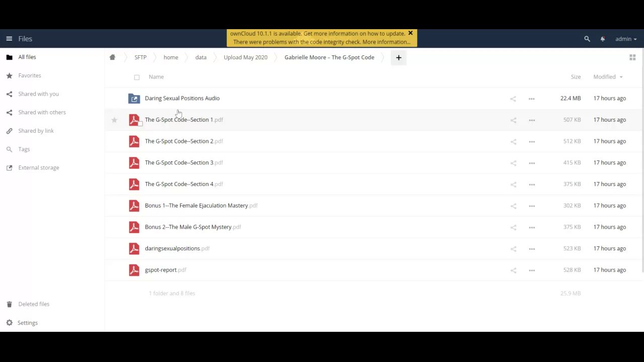The height and width of the screenshot is (362, 644).
Task: Open more actions for Section 3.pdf
Action: [x=532, y=163]
